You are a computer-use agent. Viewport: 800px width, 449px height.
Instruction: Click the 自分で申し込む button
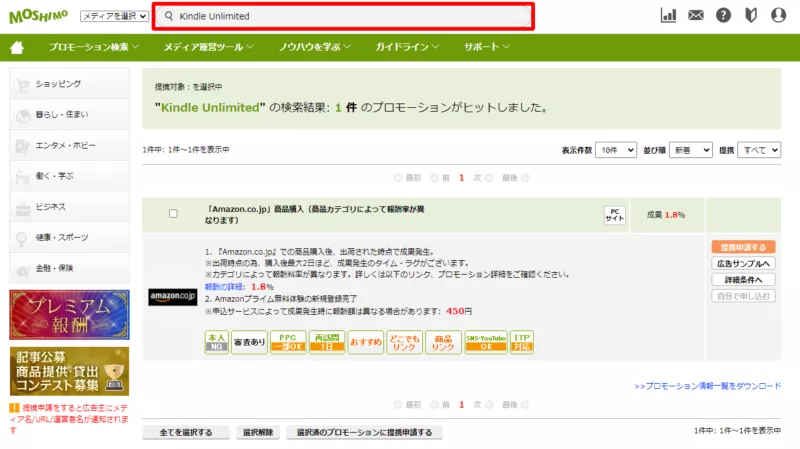(743, 296)
